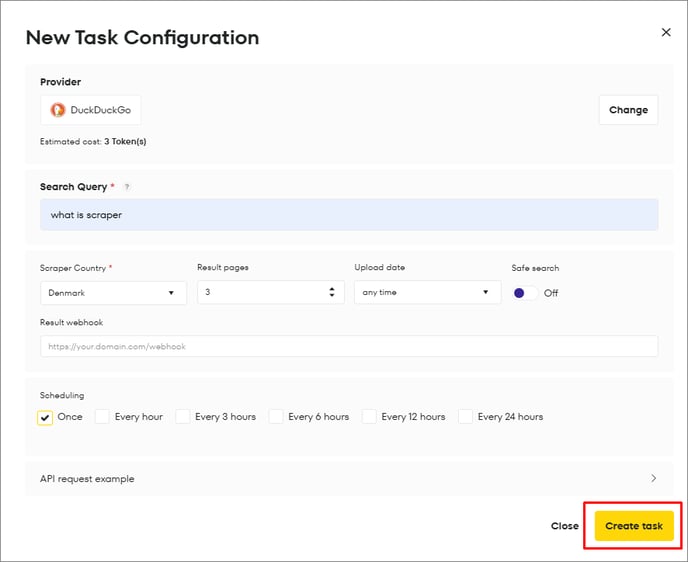Toggle the Safe search switch
688x562 pixels.
click(525, 293)
